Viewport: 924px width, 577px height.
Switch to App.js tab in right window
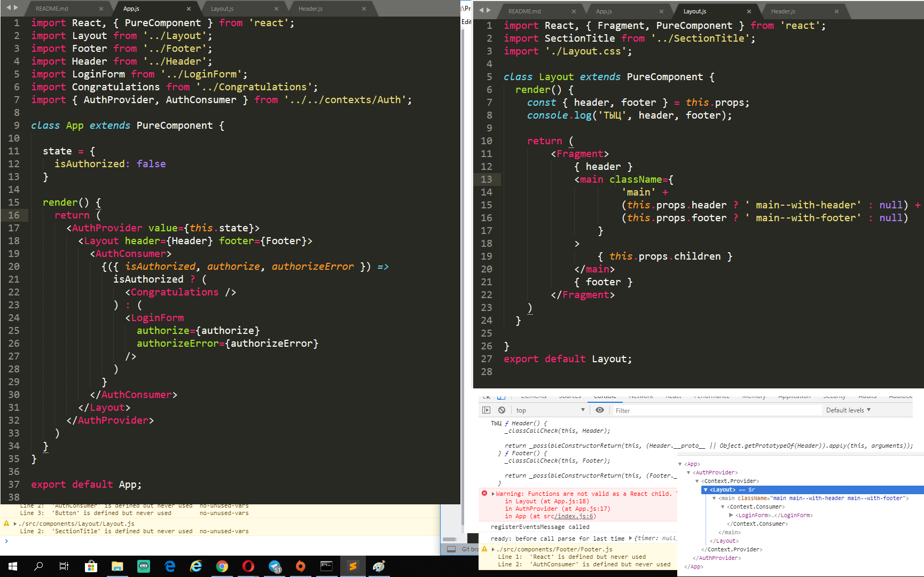(604, 11)
